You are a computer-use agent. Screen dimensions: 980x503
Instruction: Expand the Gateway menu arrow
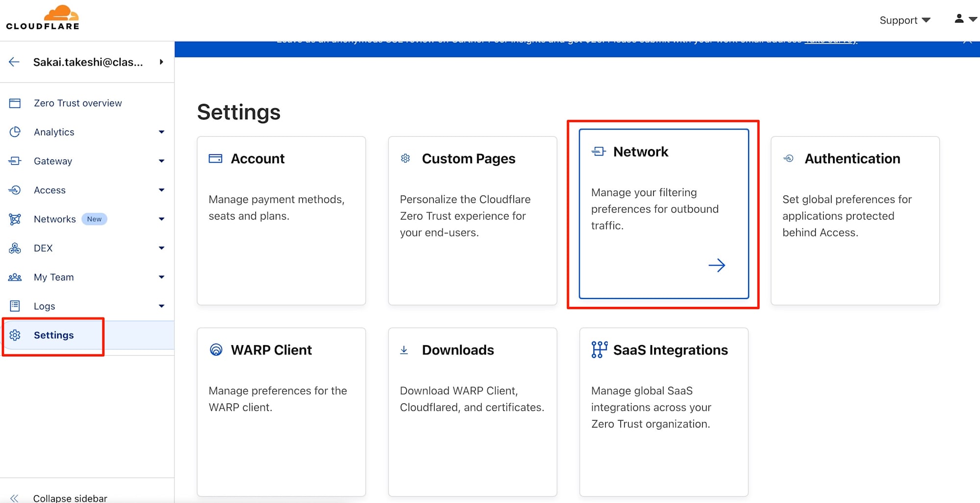point(162,161)
